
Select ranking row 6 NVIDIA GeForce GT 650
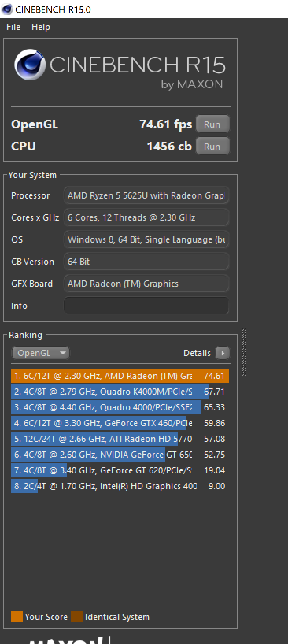coord(120,455)
